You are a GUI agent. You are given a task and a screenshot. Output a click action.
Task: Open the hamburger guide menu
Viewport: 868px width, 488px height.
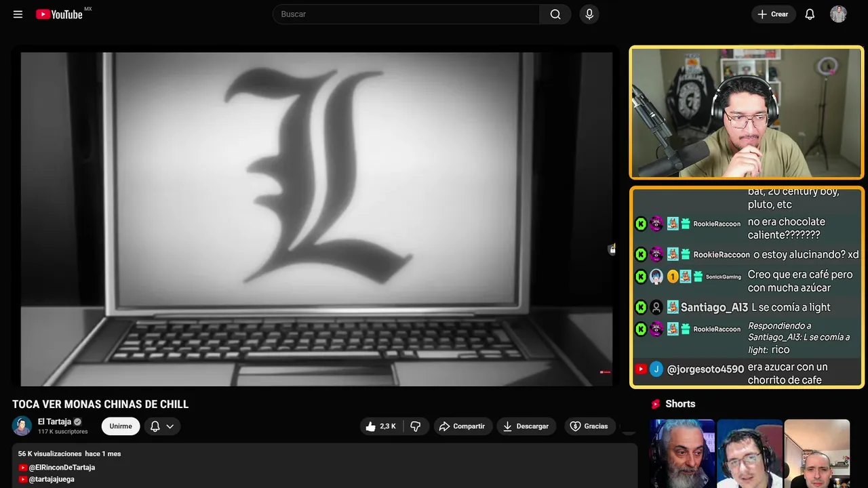point(18,14)
